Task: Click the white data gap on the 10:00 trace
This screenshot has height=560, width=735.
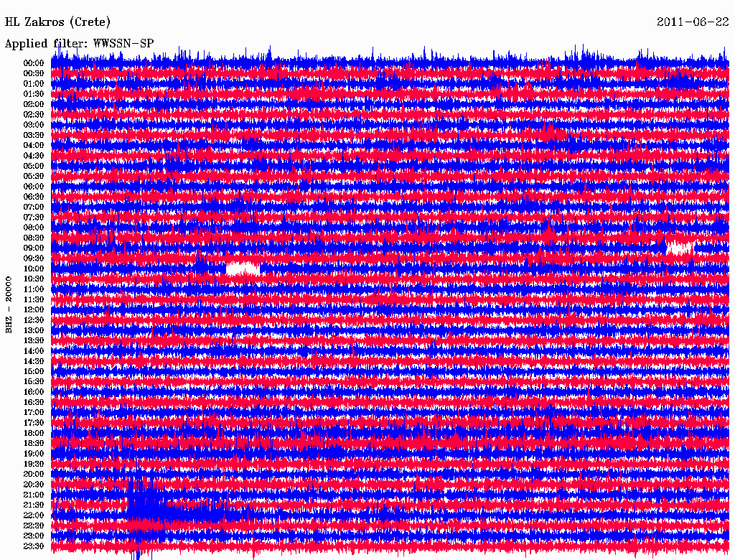Action: tap(242, 269)
